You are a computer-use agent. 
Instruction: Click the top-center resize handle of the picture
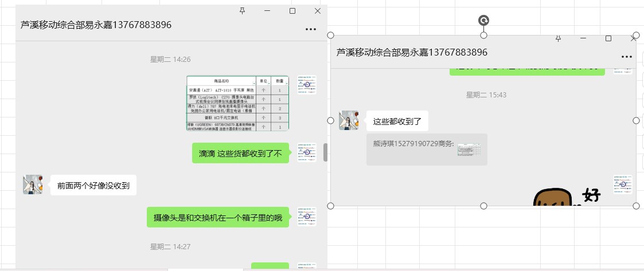click(x=483, y=36)
